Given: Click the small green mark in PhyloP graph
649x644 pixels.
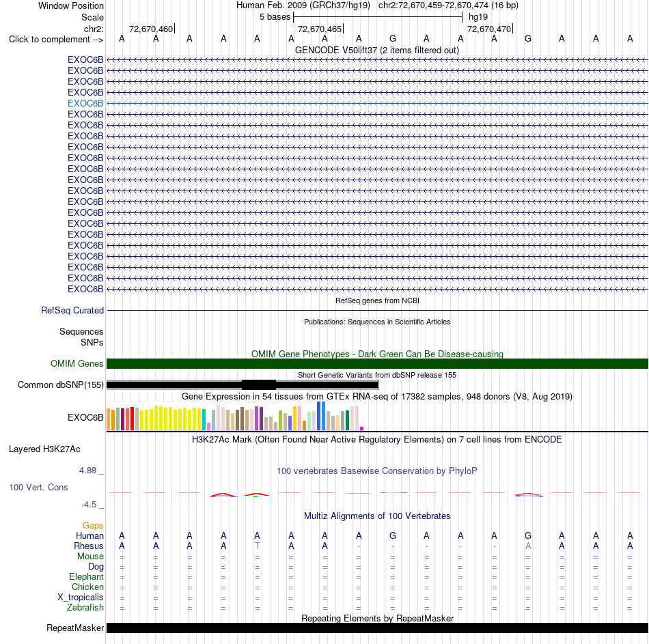Looking at the screenshot, I should pos(256,496).
